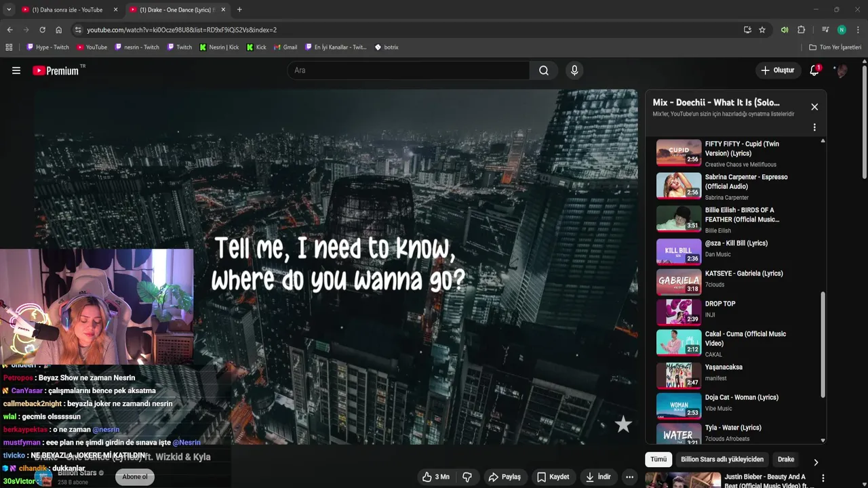Play FIFTY FIFTY - Cupid from playlist

(734, 153)
